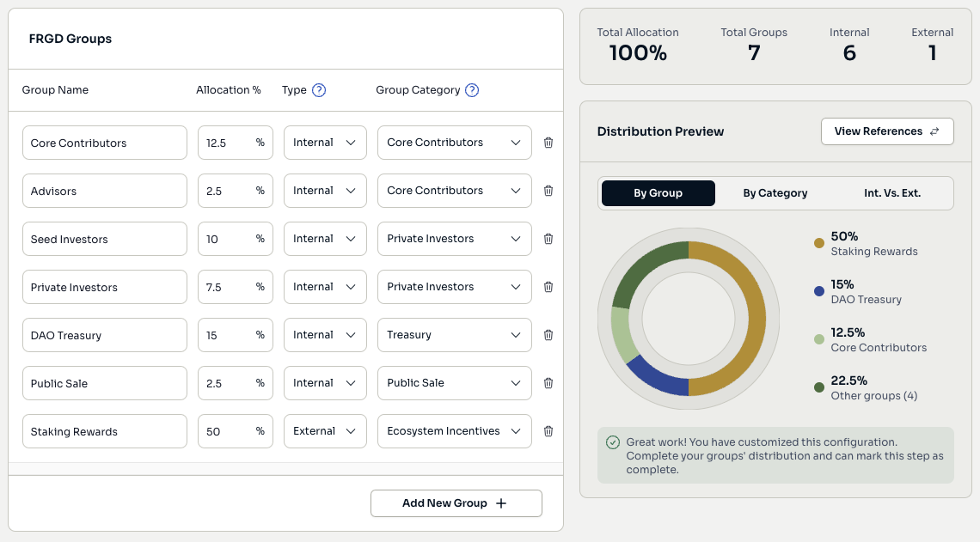Open View References
Screen dimensions: 980x542
pyautogui.click(x=887, y=131)
